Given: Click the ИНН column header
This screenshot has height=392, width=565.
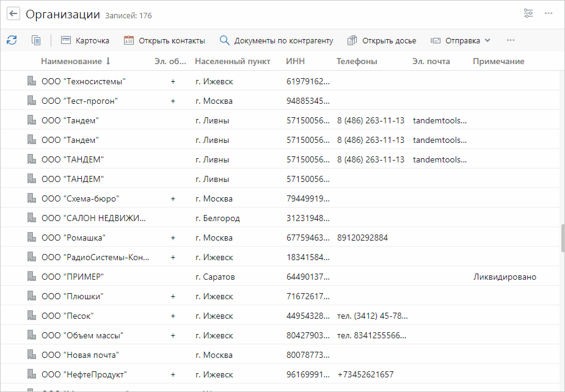Looking at the screenshot, I should (x=295, y=61).
